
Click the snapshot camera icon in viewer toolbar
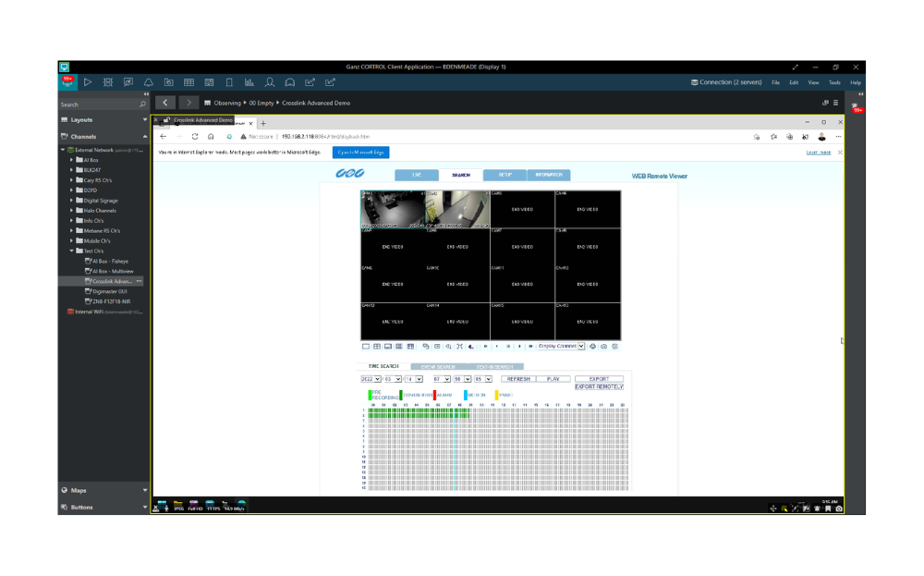point(603,347)
